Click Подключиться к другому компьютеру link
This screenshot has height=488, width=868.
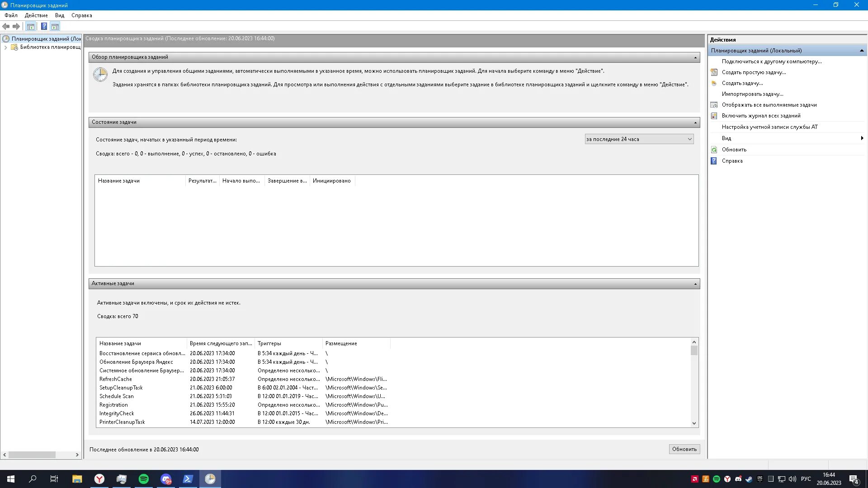tap(771, 61)
